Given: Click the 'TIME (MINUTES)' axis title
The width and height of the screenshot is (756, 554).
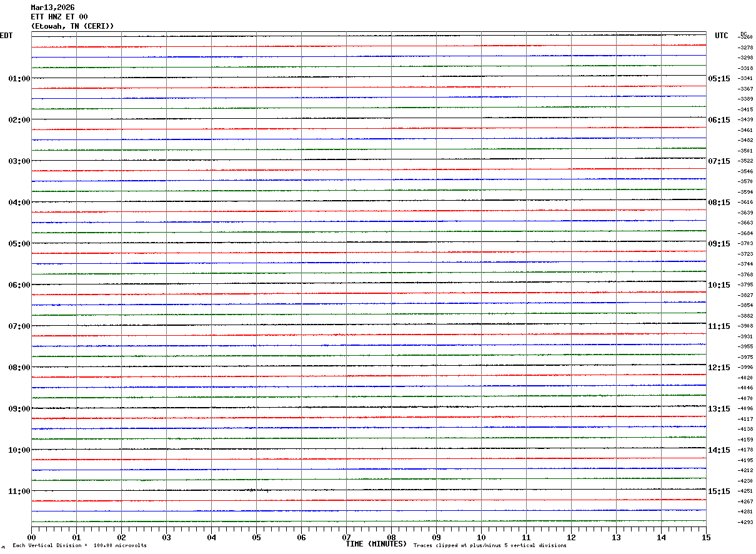Looking at the screenshot, I should pos(376,544).
